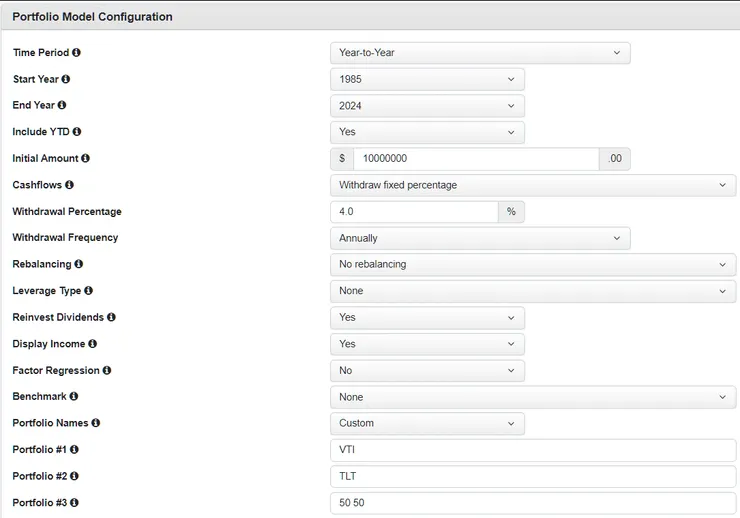Open the Reinvest Dividends Yes dropdown
This screenshot has width=740, height=518.
click(427, 317)
